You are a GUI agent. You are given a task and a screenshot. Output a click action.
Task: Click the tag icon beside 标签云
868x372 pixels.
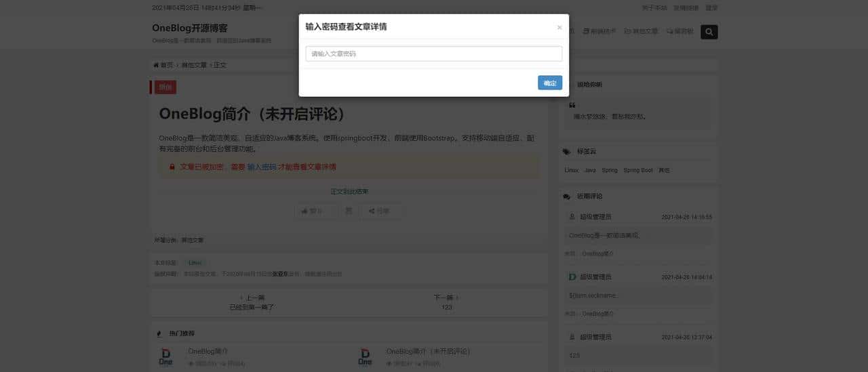(x=567, y=152)
